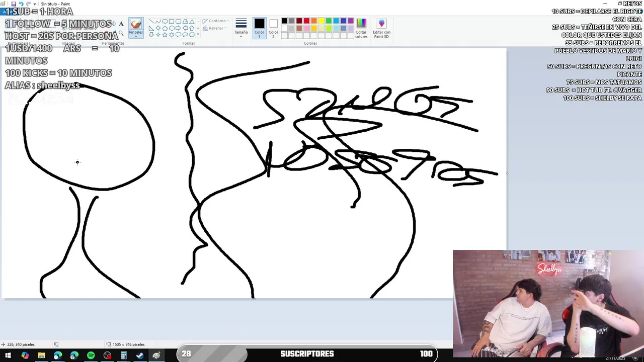Image resolution: width=644 pixels, height=362 pixels.
Task: Choose the polygon shape
Action: (185, 22)
